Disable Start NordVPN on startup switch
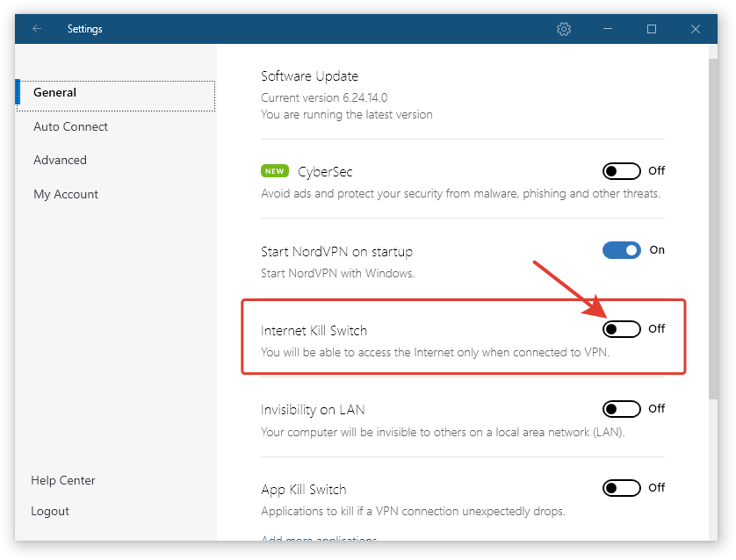 pos(622,250)
